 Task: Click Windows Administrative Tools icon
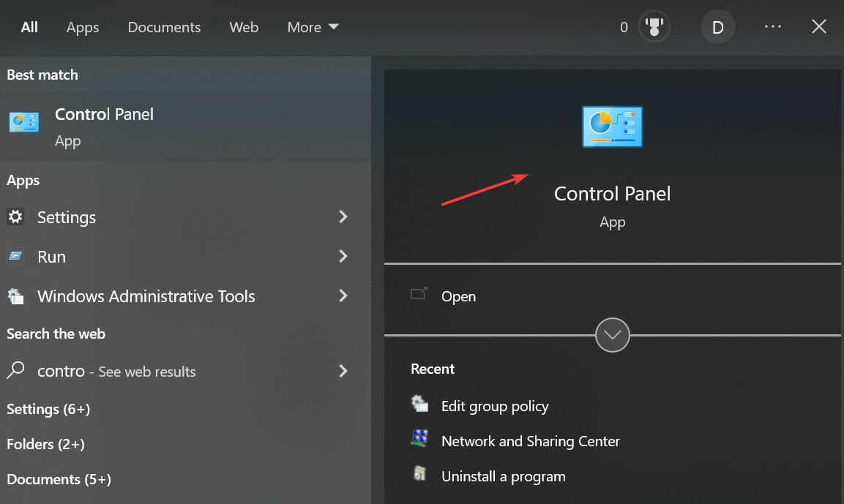pos(15,296)
